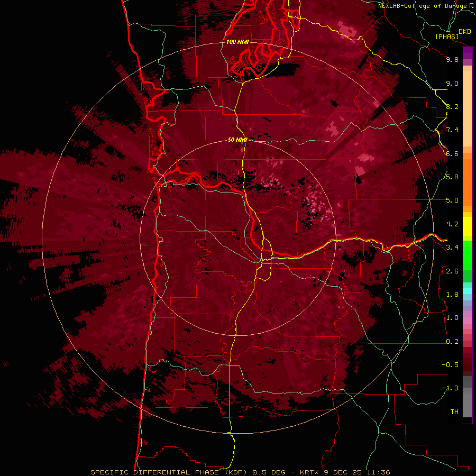This screenshot has height=476, width=476.
Task: Click the -1.3 scale value
Action: click(450, 388)
